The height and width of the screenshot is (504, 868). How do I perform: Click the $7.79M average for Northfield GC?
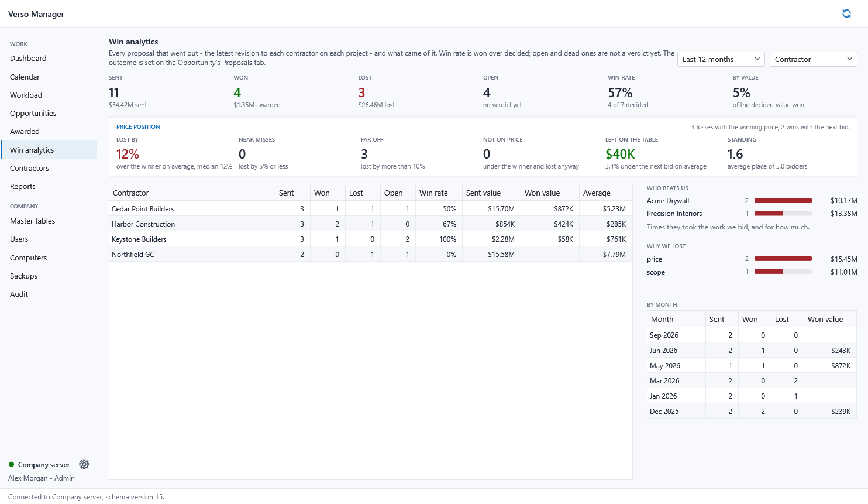(x=614, y=254)
